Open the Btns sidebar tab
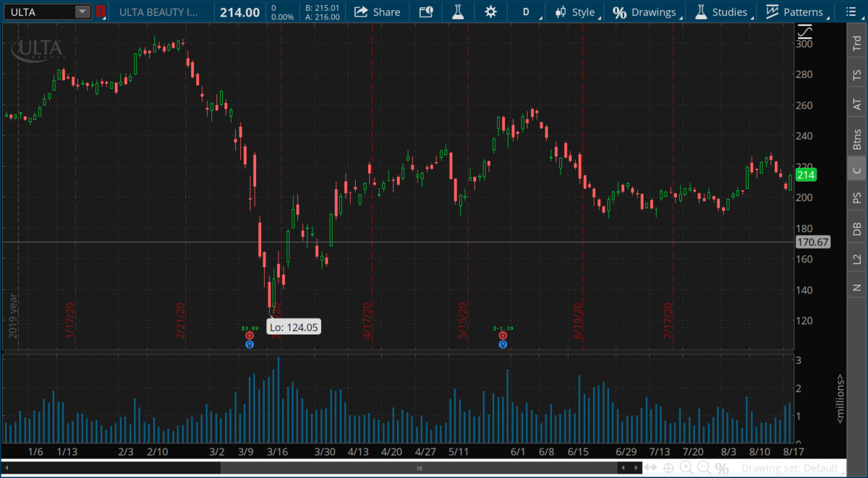The height and width of the screenshot is (478, 868). coord(857,138)
